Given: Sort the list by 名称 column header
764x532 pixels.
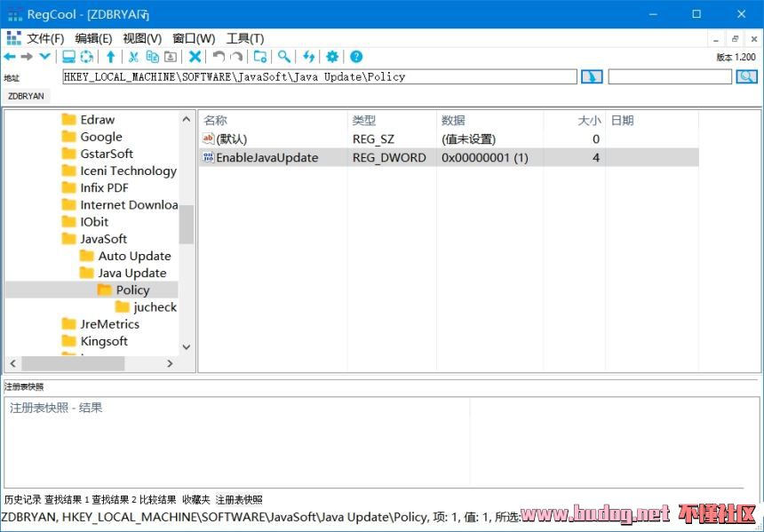Looking at the screenshot, I should (x=216, y=121).
